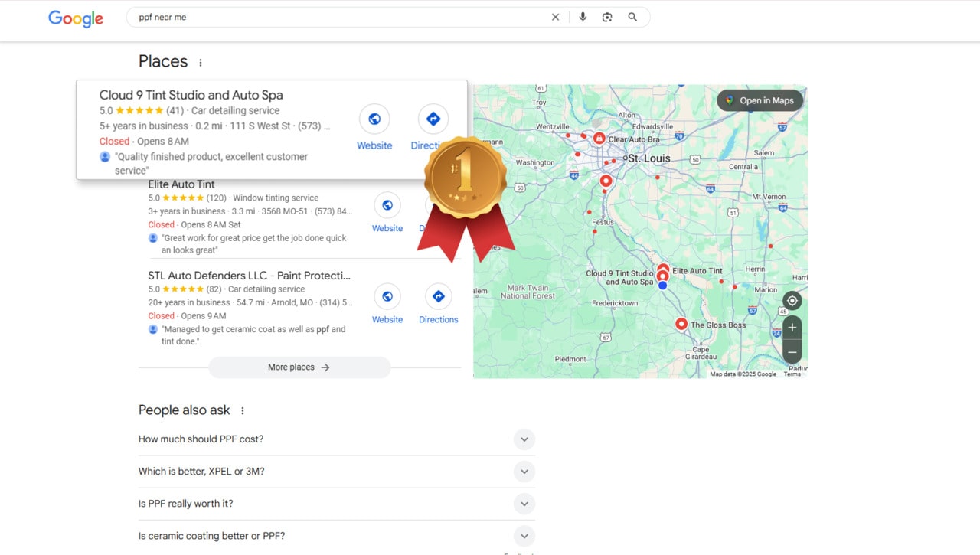This screenshot has width=980, height=555.
Task: Click St. Louis label on map
Action: click(648, 158)
